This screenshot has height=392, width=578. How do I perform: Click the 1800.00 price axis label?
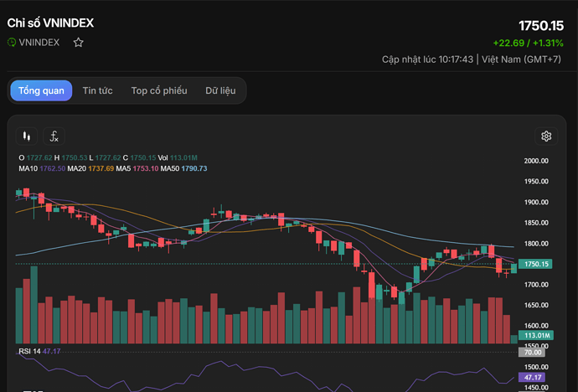point(536,243)
